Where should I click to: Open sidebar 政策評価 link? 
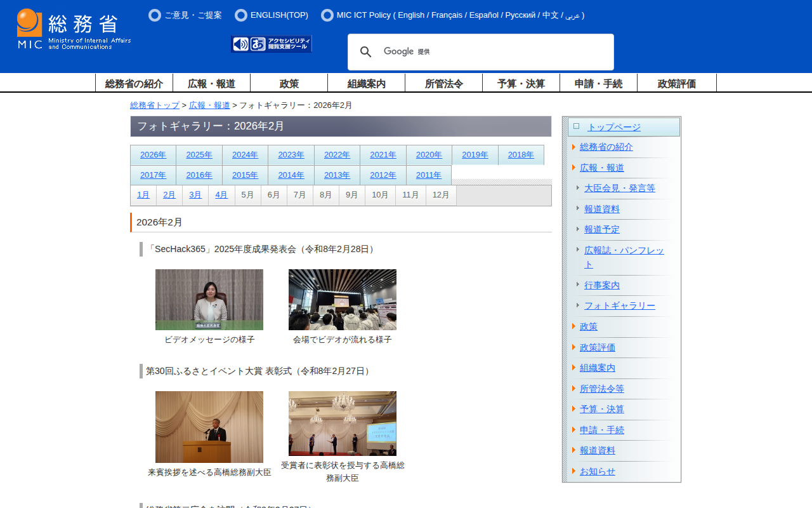point(598,348)
